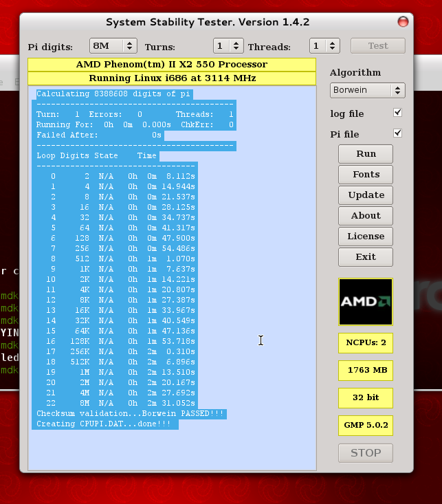This screenshot has width=442, height=504.
Task: Click the loop 1 row with 14.944s
Action: tap(115, 187)
